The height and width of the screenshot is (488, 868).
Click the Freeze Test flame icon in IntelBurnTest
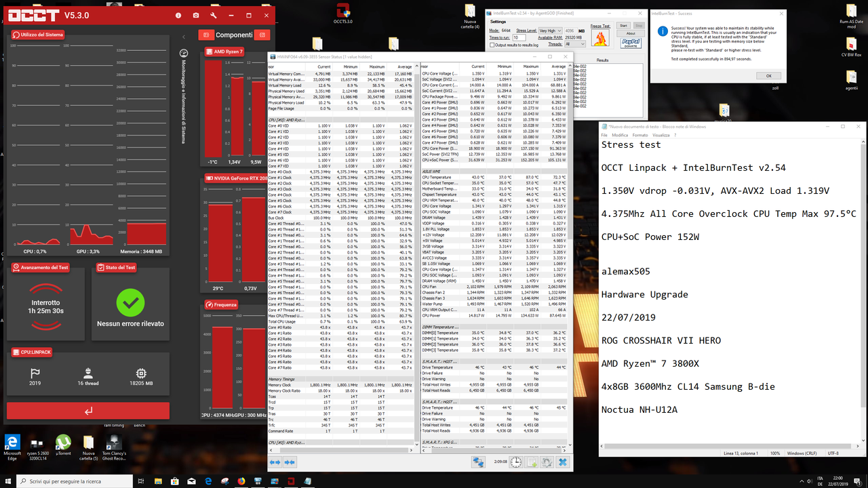pyautogui.click(x=599, y=39)
